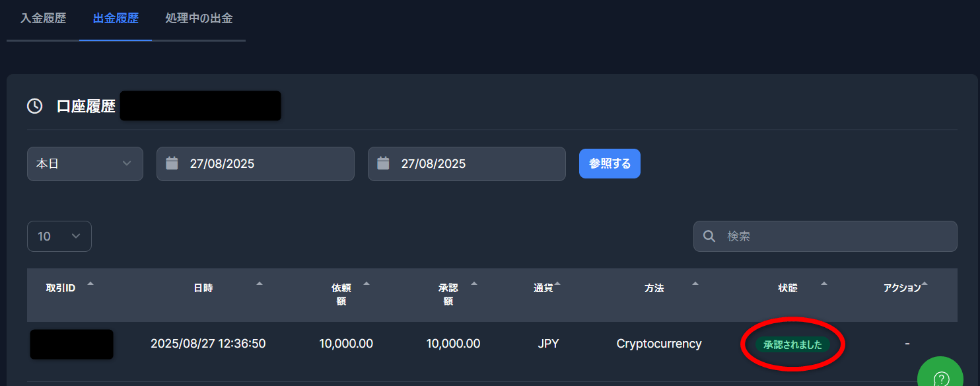Click the 参照する button
980x386 pixels.
(x=610, y=163)
